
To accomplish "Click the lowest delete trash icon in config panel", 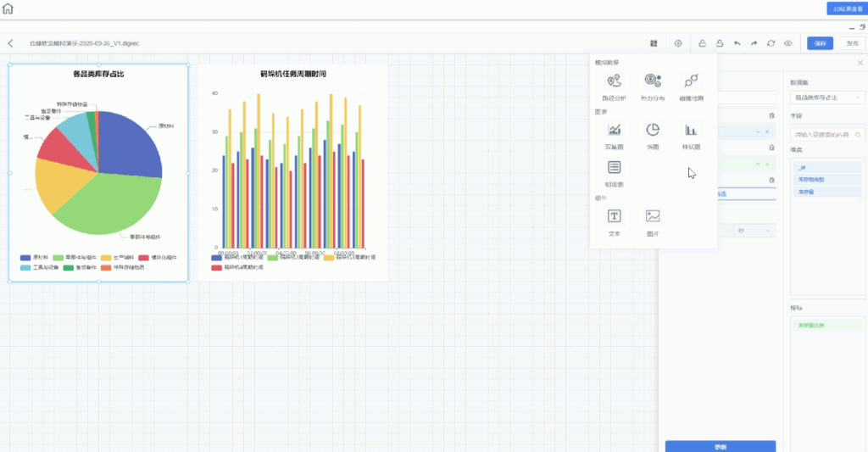I will 771,180.
